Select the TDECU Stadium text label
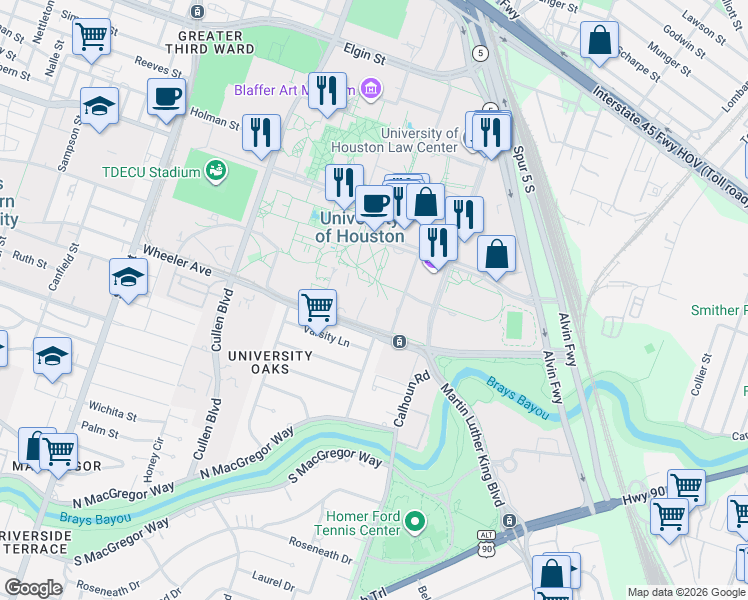Viewport: 748px width, 600px height. coord(151,172)
